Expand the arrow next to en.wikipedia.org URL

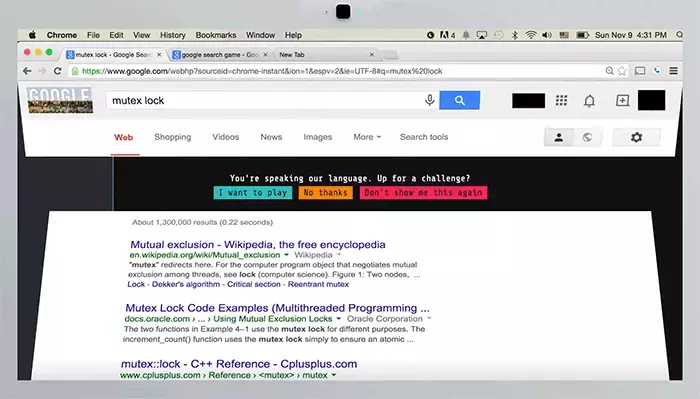tap(286, 255)
